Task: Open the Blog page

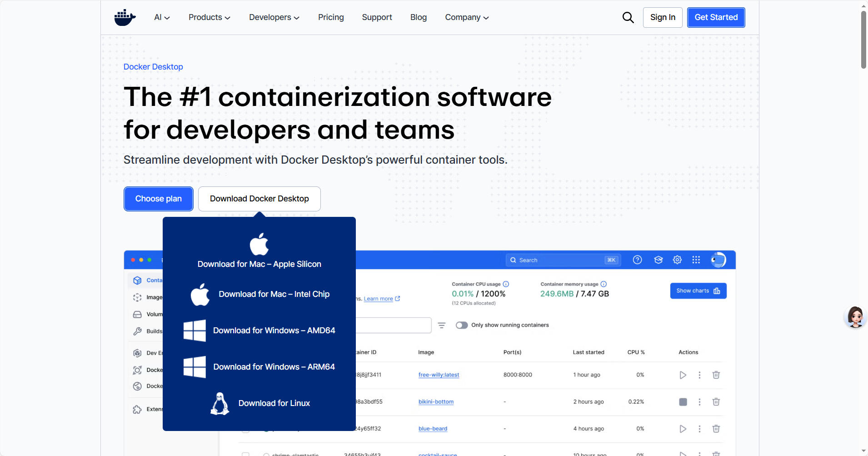Action: coord(419,17)
